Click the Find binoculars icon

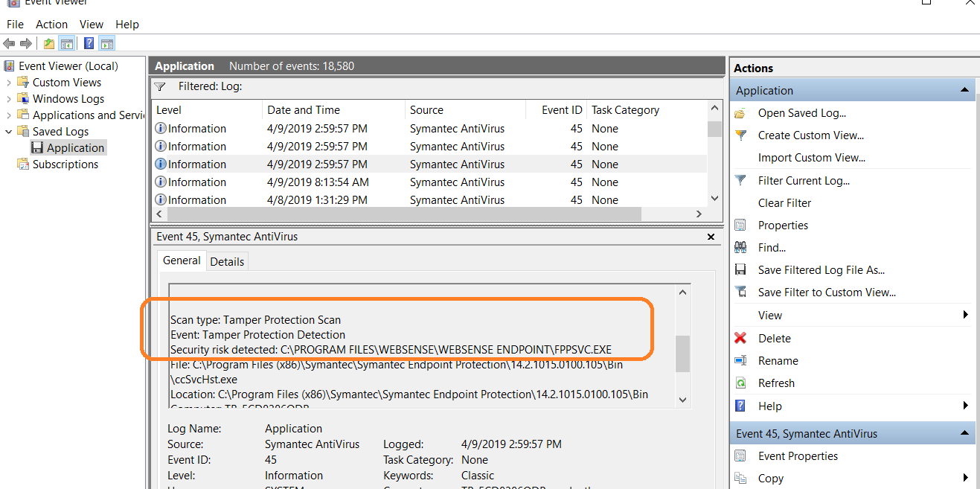(x=740, y=246)
